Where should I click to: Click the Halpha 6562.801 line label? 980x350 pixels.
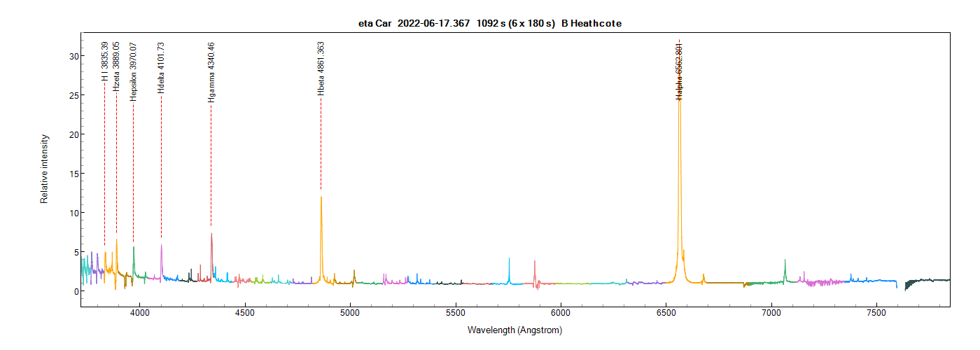tap(678, 71)
